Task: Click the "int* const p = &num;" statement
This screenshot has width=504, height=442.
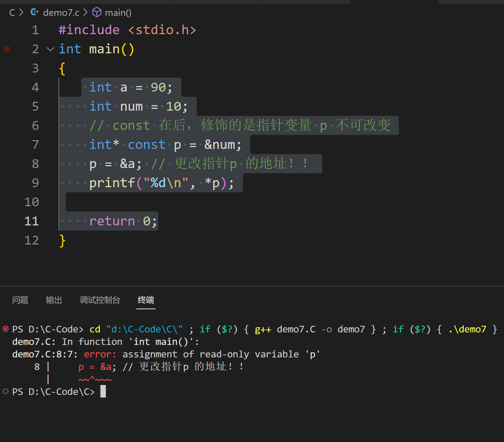Action: [165, 145]
